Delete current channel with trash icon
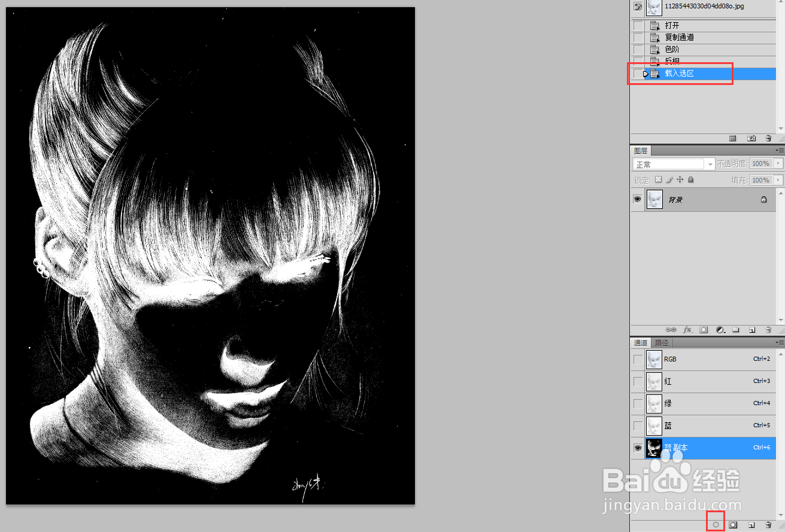This screenshot has height=532, width=785. (x=768, y=525)
